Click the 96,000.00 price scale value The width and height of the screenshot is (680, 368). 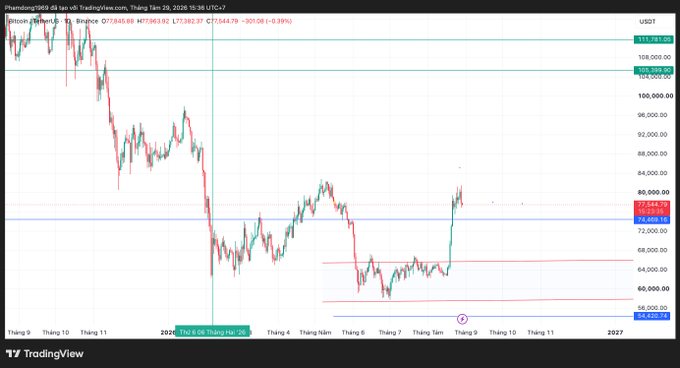[652, 115]
